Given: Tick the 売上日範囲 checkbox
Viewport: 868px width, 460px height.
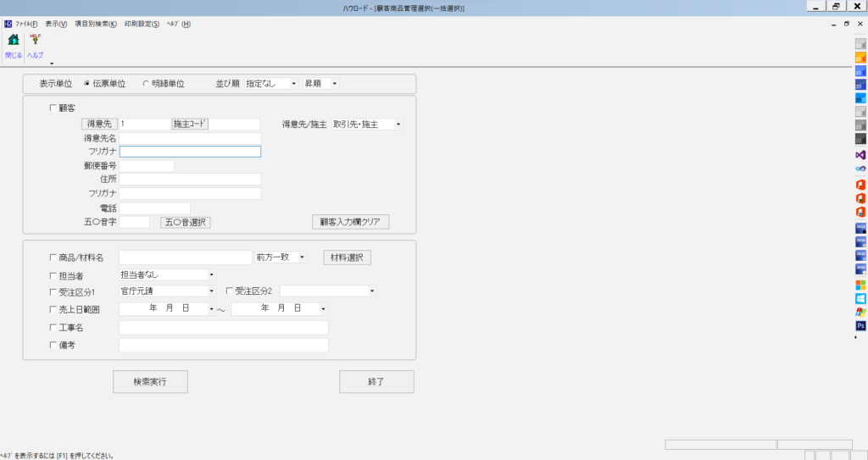Looking at the screenshot, I should [x=53, y=310].
